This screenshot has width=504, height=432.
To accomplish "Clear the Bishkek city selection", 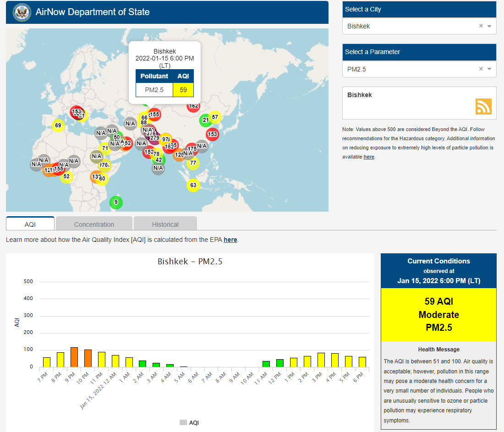I will coord(481,26).
